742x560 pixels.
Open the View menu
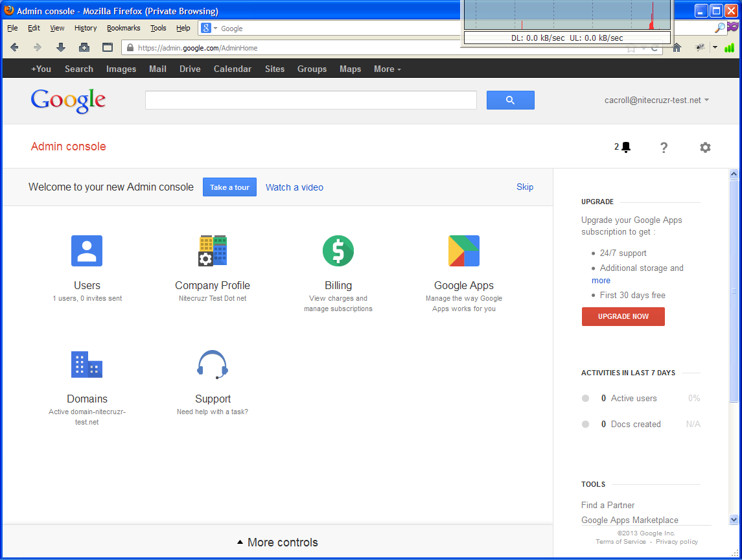[x=57, y=28]
